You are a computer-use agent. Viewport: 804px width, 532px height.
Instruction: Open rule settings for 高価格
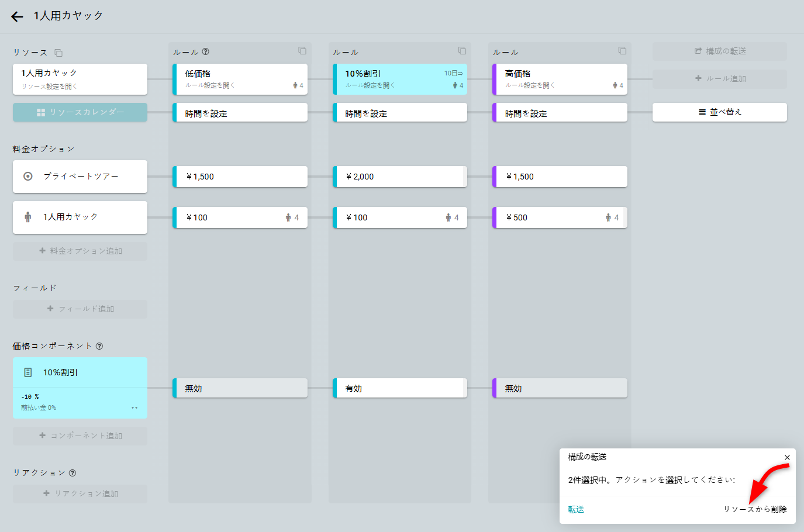tap(530, 85)
